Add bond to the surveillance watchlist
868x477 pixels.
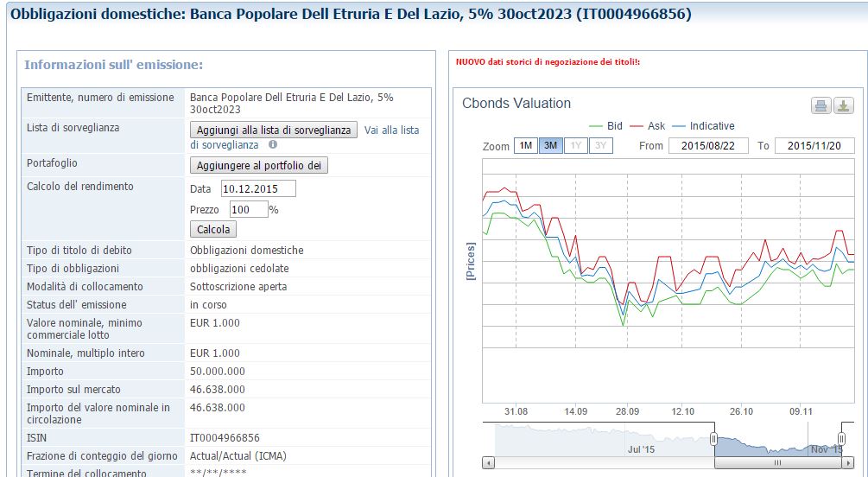click(274, 130)
